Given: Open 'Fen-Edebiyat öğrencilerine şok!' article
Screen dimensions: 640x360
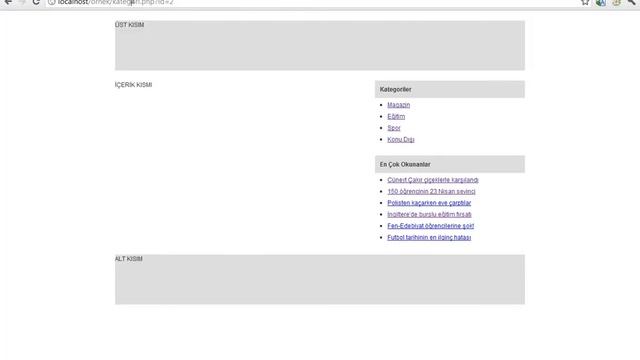Looking at the screenshot, I should (x=431, y=225).
